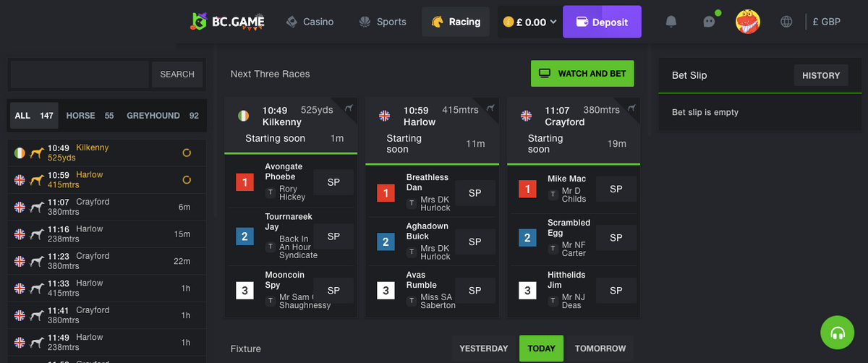Show All races filter

[34, 116]
